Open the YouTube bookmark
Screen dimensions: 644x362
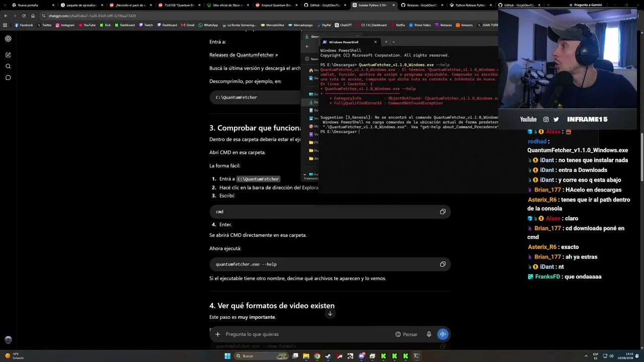point(87,25)
